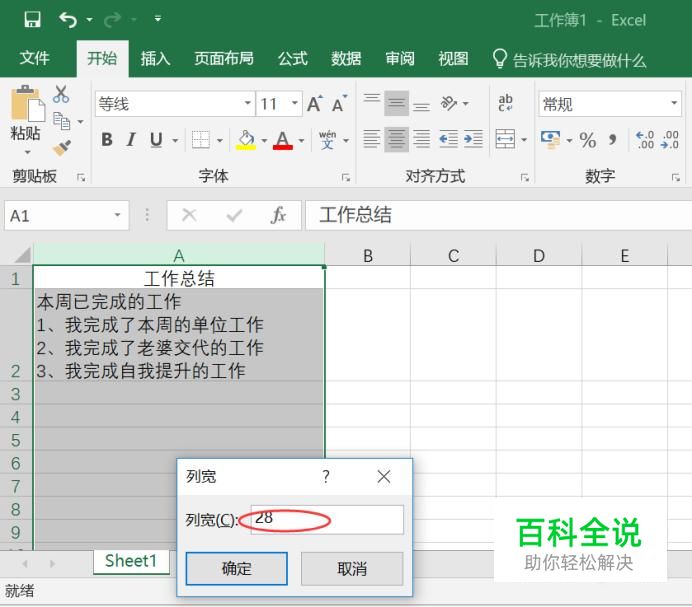
Task: Open Customize Quick Access Toolbar dropdown
Action: 158,19
